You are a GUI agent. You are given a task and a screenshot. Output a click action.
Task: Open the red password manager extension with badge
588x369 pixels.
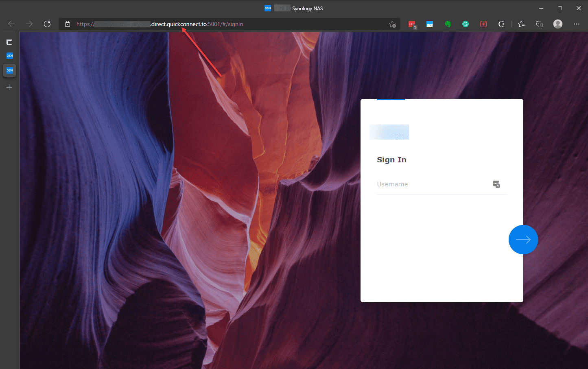coord(412,24)
